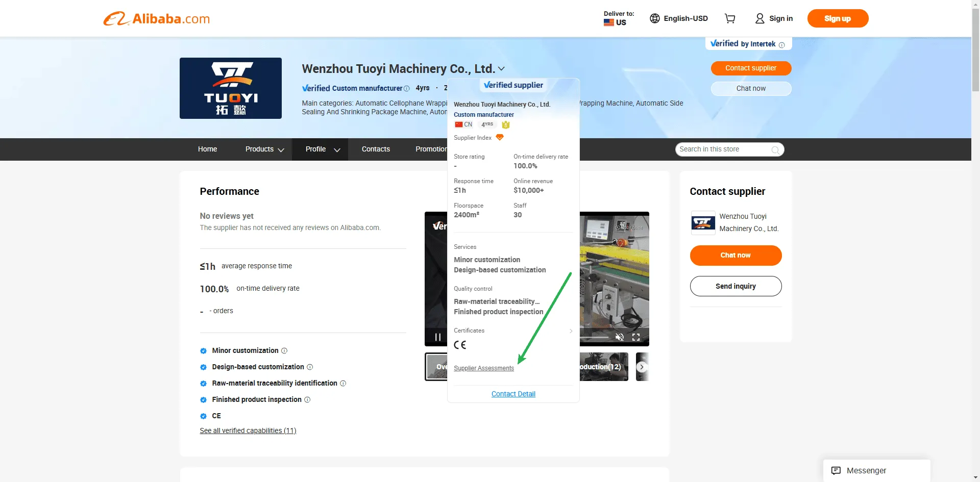Click info icon beside Minor customization
The height and width of the screenshot is (482, 980).
point(284,350)
